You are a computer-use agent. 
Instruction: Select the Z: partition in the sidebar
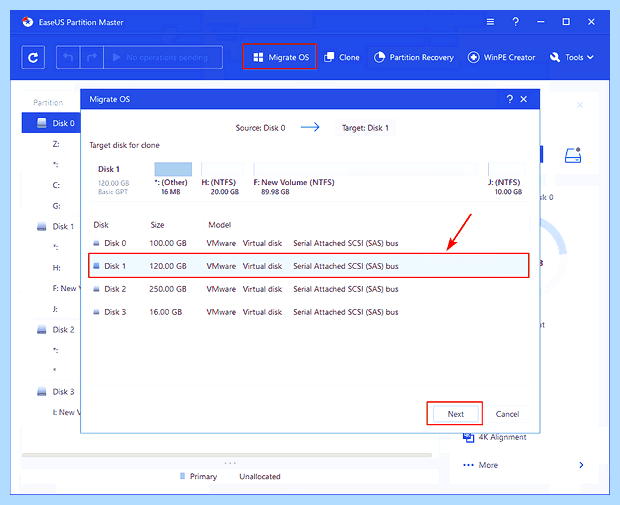coord(56,144)
